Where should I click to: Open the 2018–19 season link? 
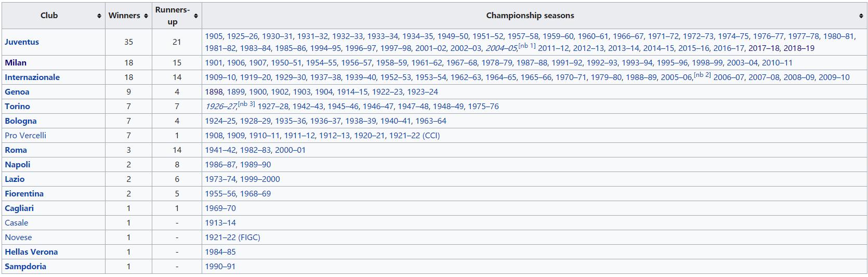pos(799,48)
